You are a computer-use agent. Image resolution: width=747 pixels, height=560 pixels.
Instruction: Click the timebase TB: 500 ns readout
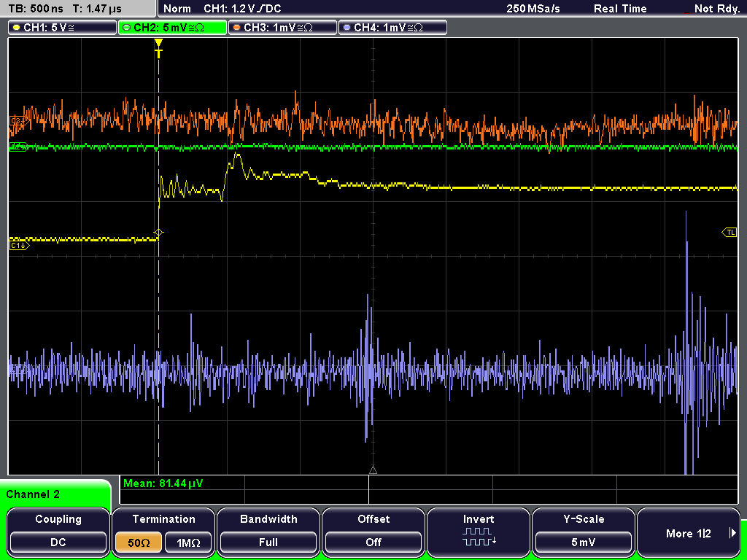[x=36, y=9]
